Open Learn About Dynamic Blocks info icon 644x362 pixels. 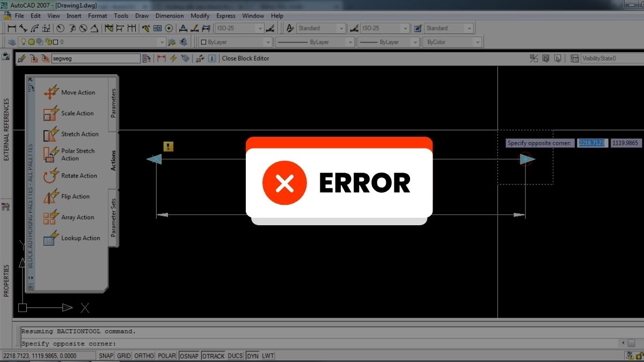click(212, 58)
